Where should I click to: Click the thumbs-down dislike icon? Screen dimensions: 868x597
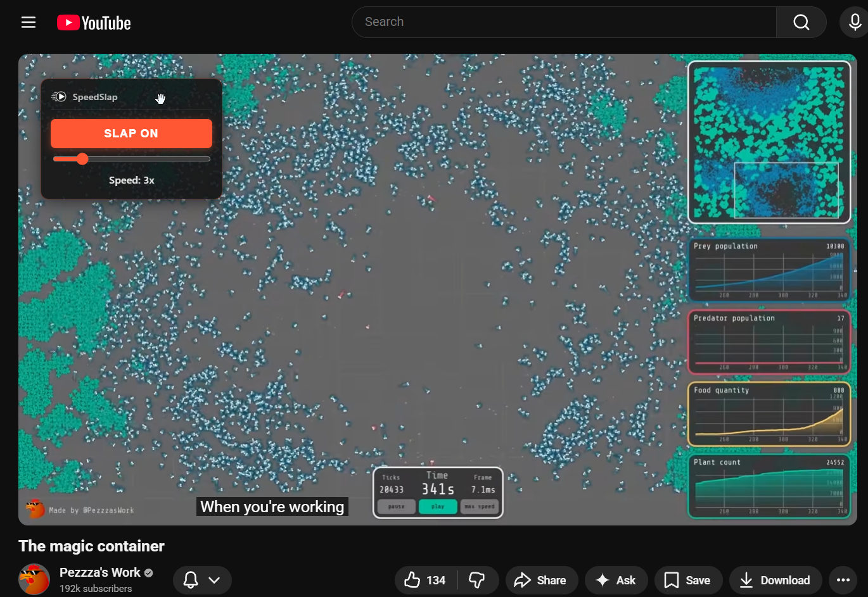coord(478,579)
